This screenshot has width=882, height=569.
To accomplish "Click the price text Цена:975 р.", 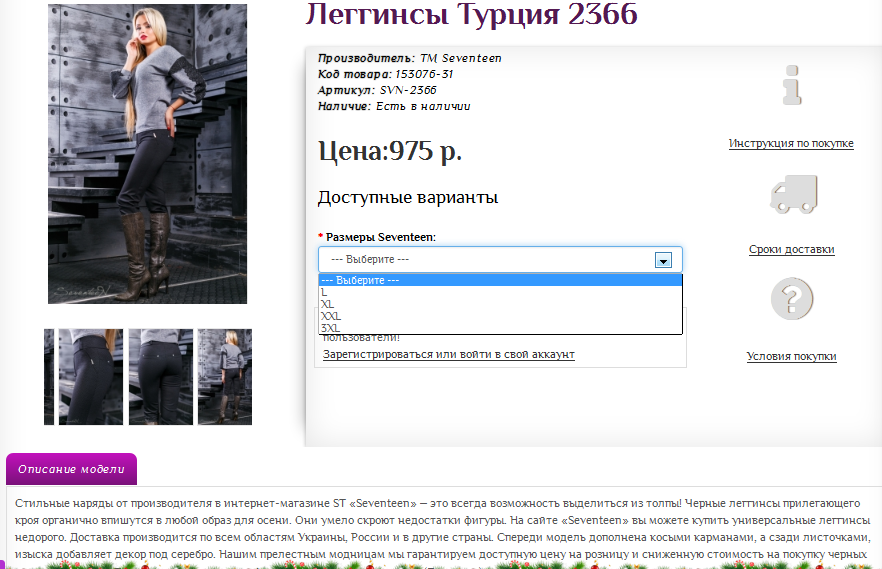I will pos(390,151).
